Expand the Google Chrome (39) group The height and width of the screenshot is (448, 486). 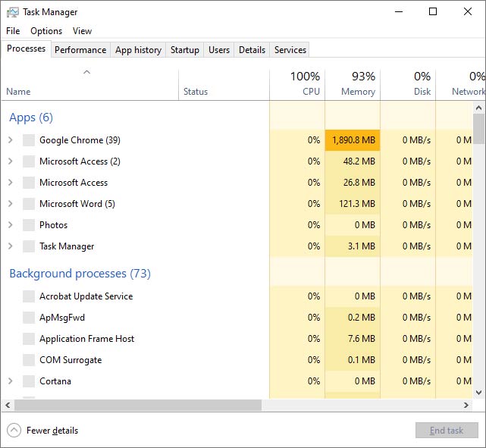[x=10, y=140]
